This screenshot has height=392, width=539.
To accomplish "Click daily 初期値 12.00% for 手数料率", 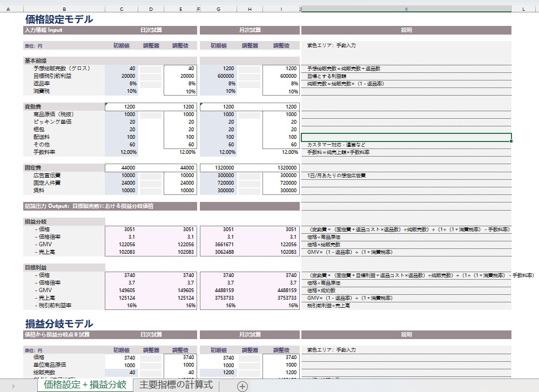I will click(122, 152).
